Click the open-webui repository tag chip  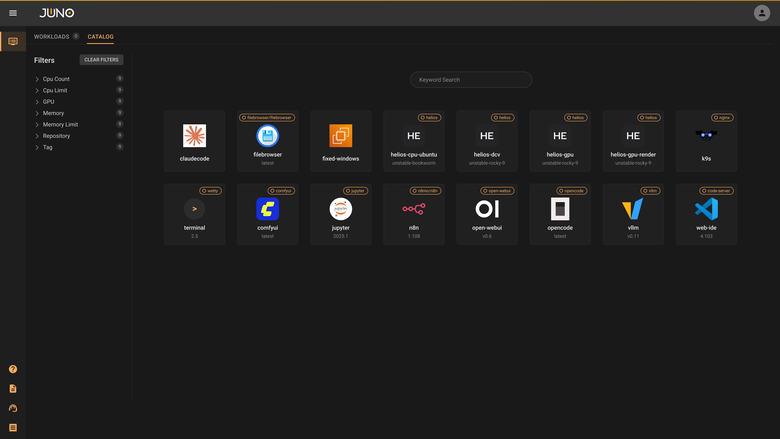click(497, 191)
